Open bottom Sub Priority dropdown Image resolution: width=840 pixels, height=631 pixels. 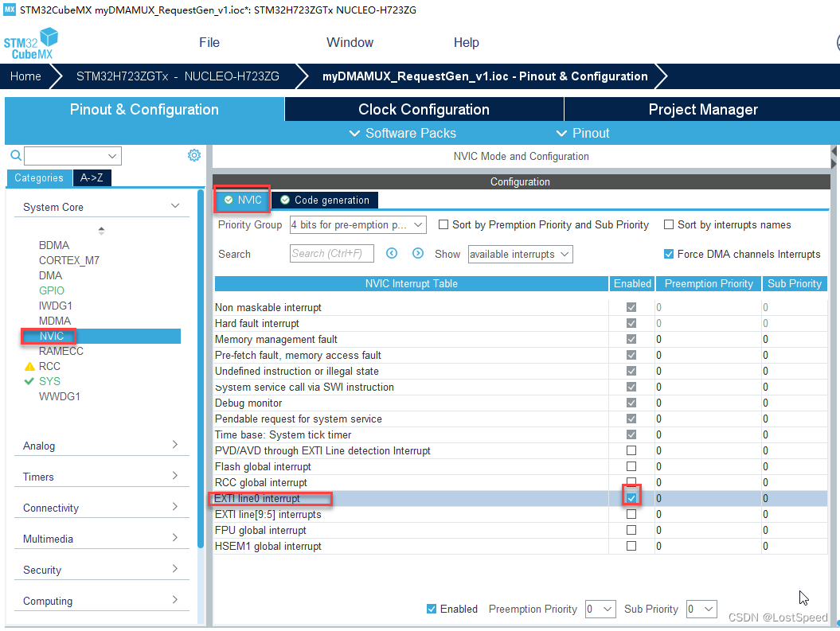(x=701, y=609)
